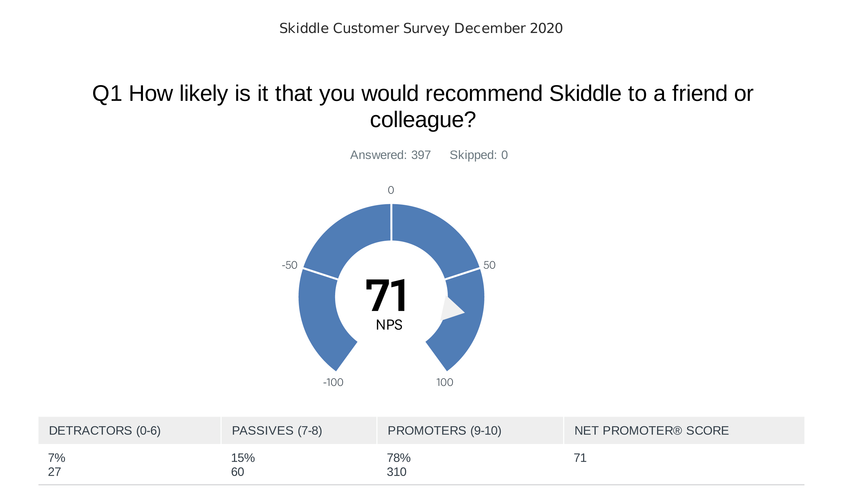The height and width of the screenshot is (504, 842).
Task: Select the Promoters (9-10) column header
Action: (470, 430)
